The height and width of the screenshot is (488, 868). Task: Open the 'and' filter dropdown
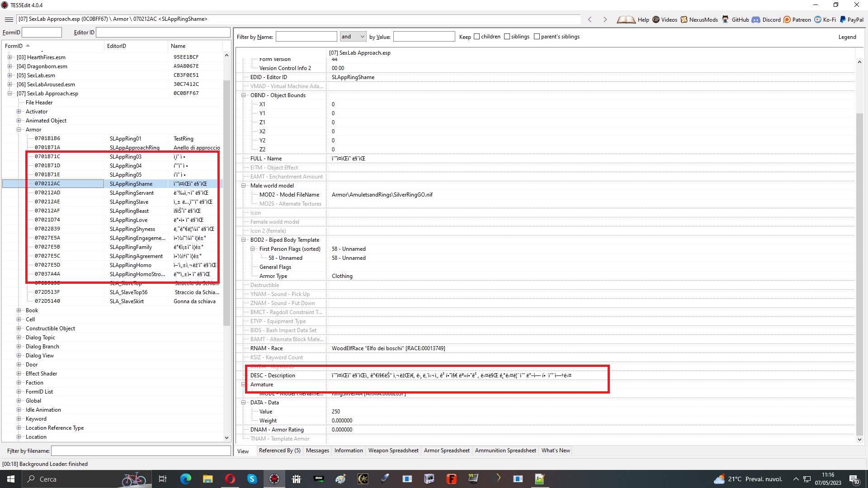coord(353,37)
